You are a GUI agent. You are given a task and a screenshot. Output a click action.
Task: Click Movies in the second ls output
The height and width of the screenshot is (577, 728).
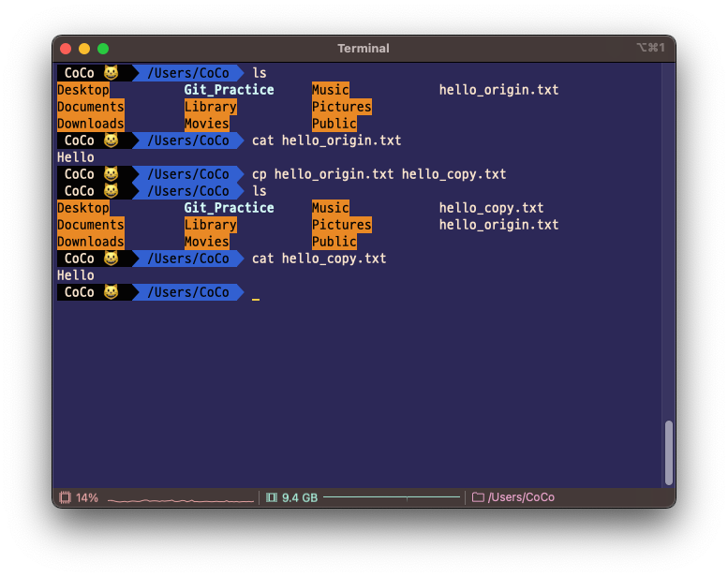207,242
